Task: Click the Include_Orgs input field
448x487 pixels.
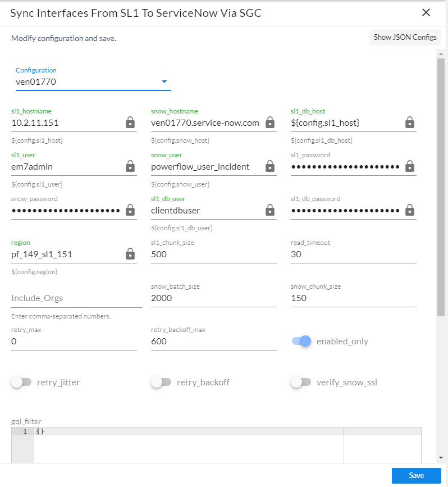Action: tap(76, 298)
